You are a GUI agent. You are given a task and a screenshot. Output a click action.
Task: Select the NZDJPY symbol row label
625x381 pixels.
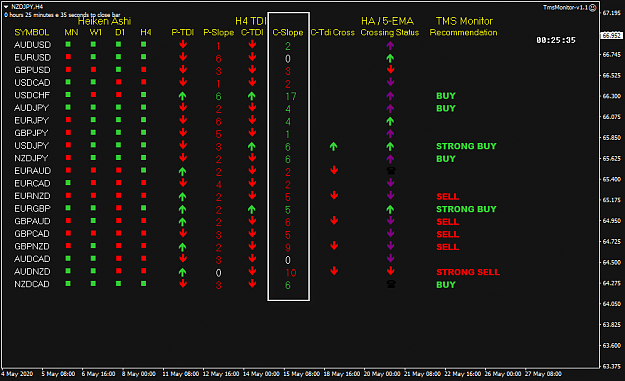31,158
